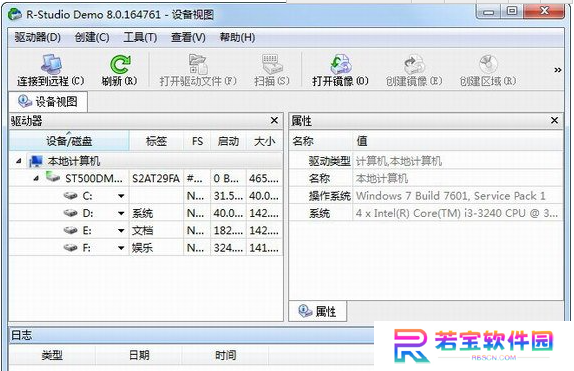Open the dropdown arrow beside C:

[x=121, y=196]
